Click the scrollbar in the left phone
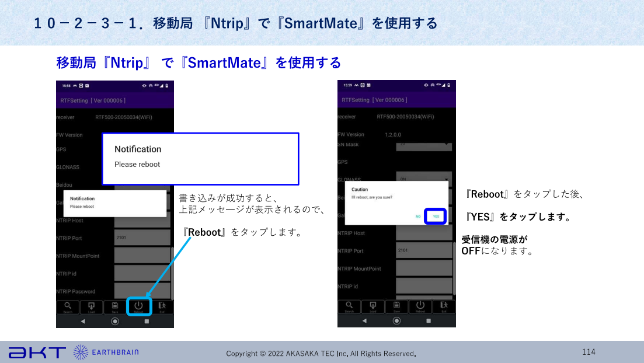 [x=172, y=273]
